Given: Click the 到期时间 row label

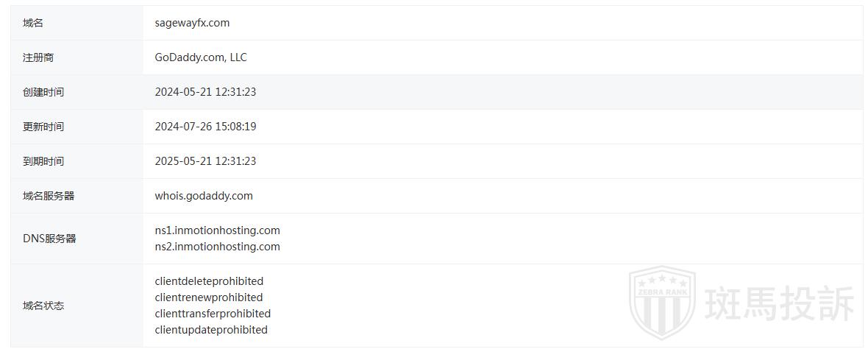Looking at the screenshot, I should (x=43, y=161).
